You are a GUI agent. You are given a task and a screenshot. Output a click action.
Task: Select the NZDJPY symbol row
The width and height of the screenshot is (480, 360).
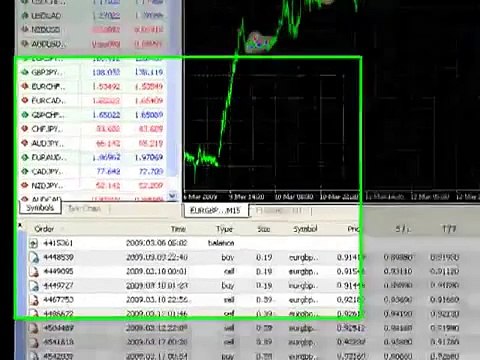(x=93, y=185)
